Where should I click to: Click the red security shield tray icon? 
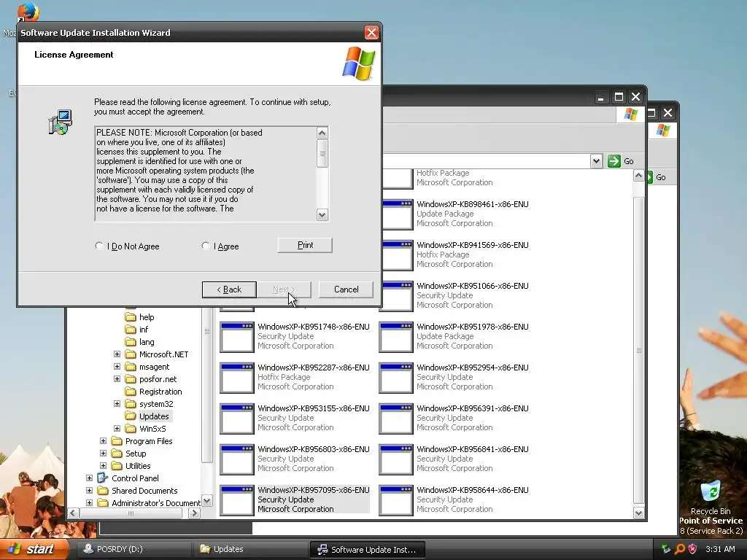(693, 549)
